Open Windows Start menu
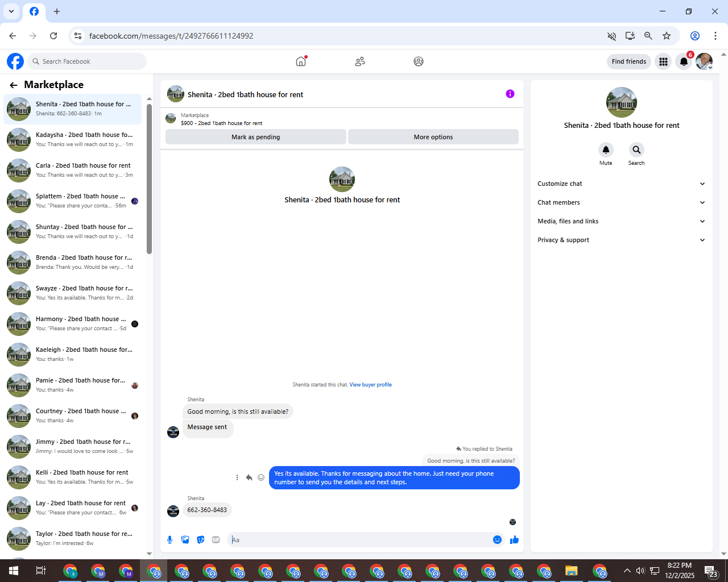This screenshot has width=728, height=582. [13, 571]
